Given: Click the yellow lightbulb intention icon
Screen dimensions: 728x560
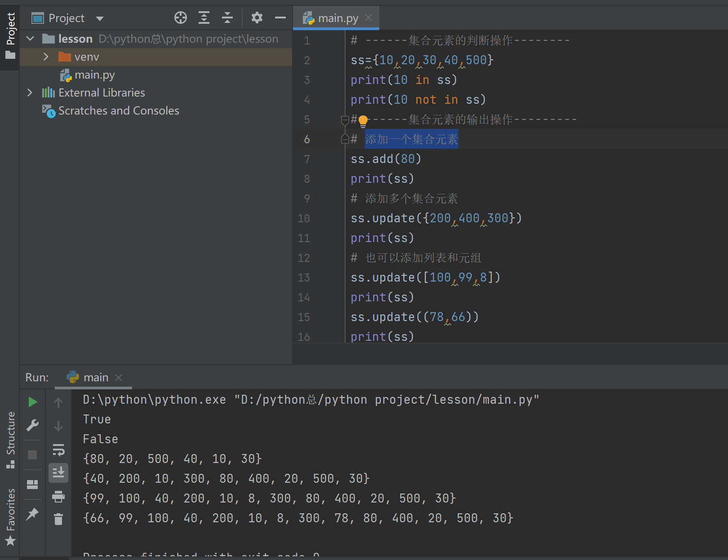Looking at the screenshot, I should [363, 120].
